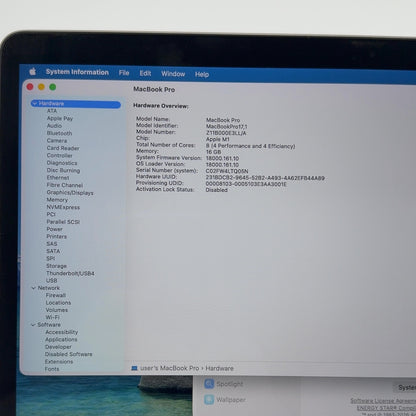Click the yellow minimize window button
Image resolution: width=416 pixels, height=416 pixels.
[x=41, y=87]
